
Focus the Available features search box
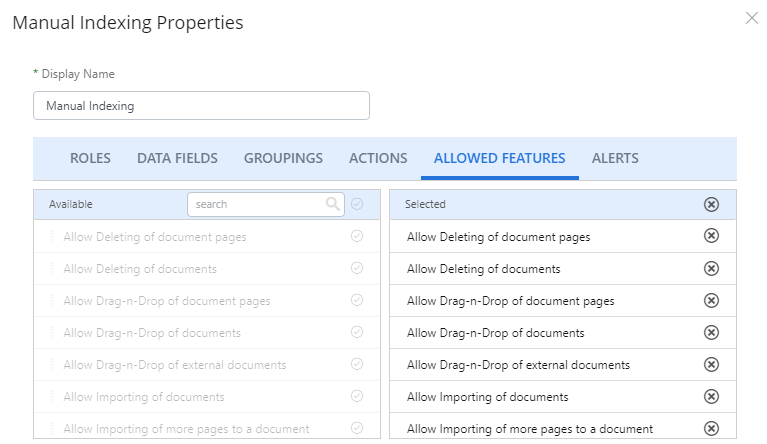pyautogui.click(x=266, y=204)
